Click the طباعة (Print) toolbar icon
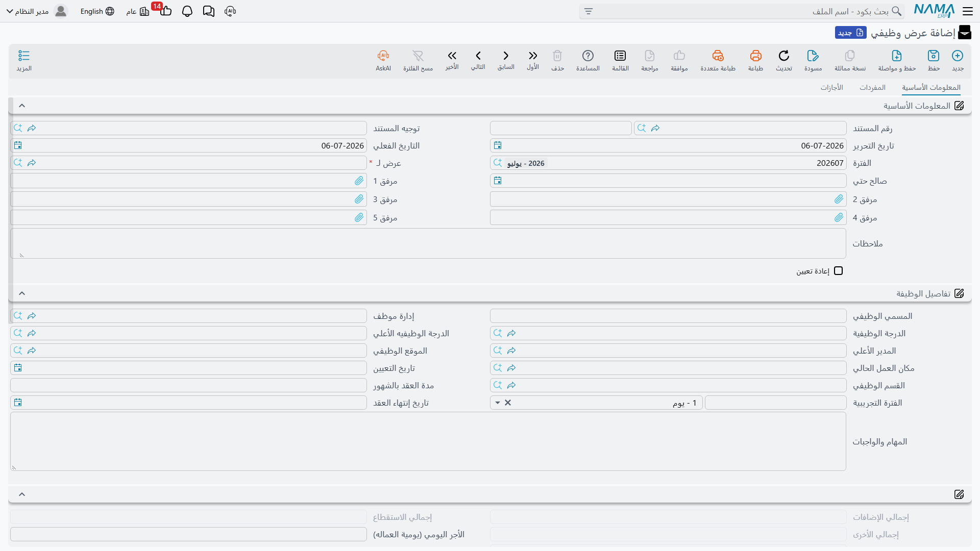The image size is (980, 551). [x=755, y=56]
